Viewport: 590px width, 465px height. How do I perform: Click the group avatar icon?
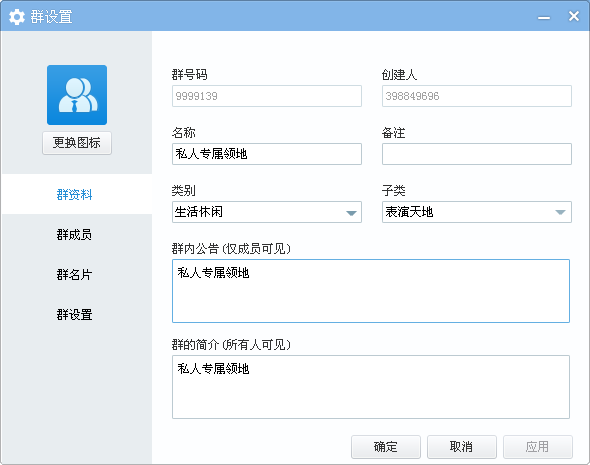(x=77, y=95)
